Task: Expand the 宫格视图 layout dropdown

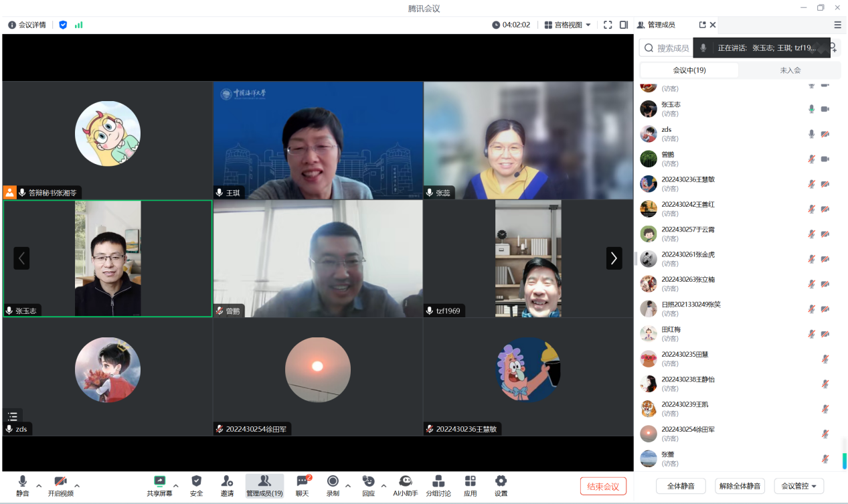Action: 568,25
